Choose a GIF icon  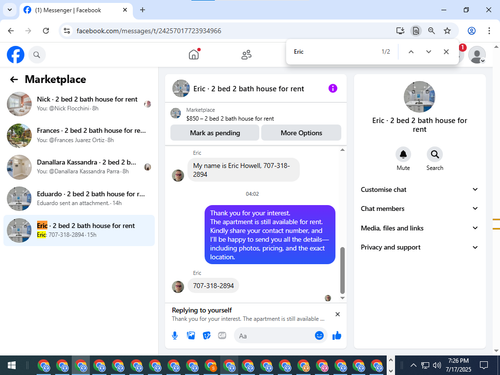[222, 336]
